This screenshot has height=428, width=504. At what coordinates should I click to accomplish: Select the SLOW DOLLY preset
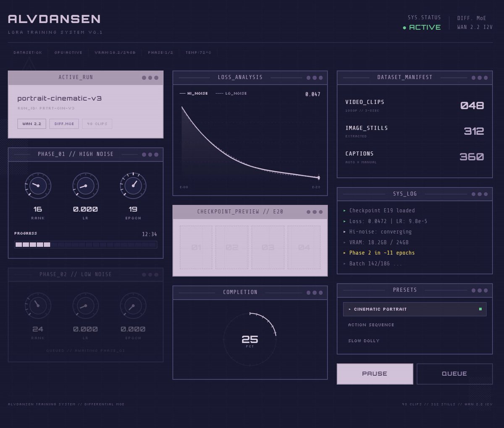(x=415, y=341)
